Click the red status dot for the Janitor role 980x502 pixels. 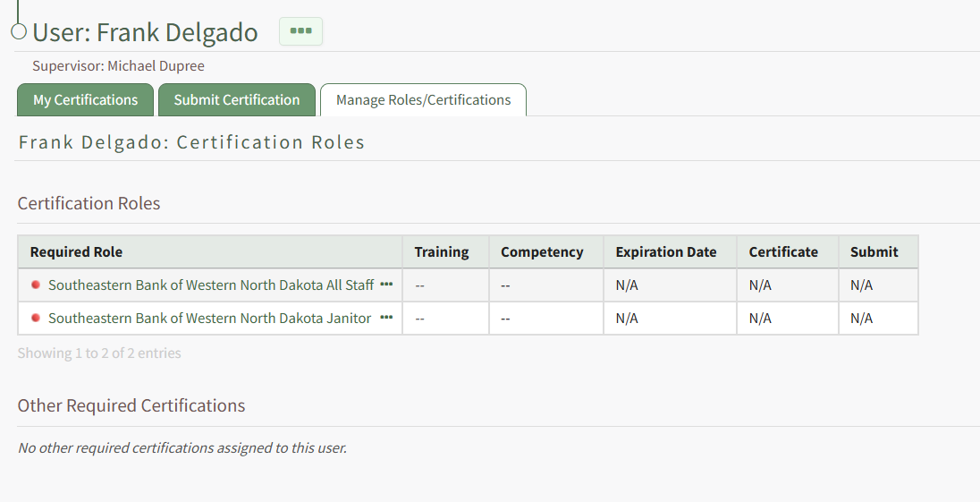click(36, 318)
